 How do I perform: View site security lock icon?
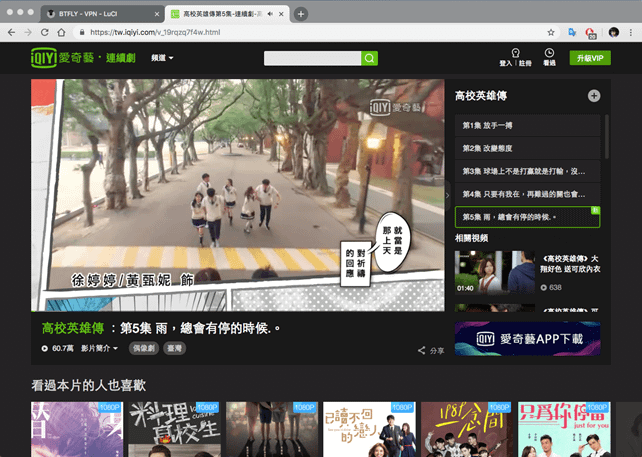point(82,32)
